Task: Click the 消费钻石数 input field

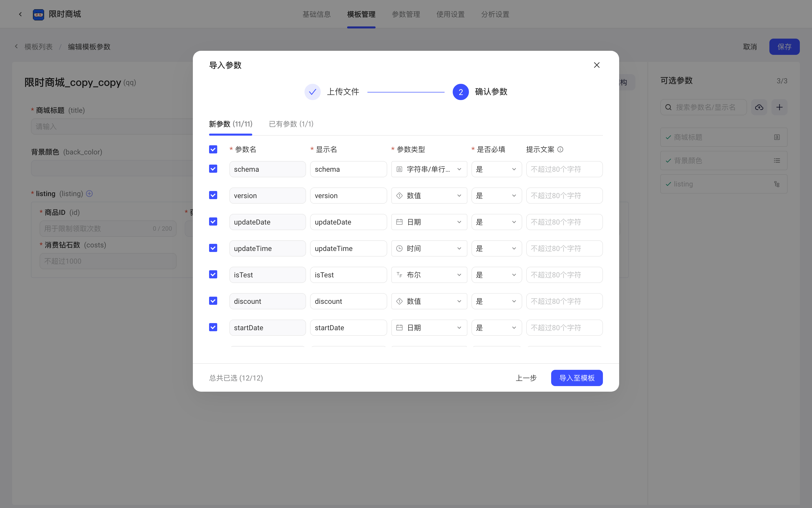Action: pyautogui.click(x=108, y=261)
